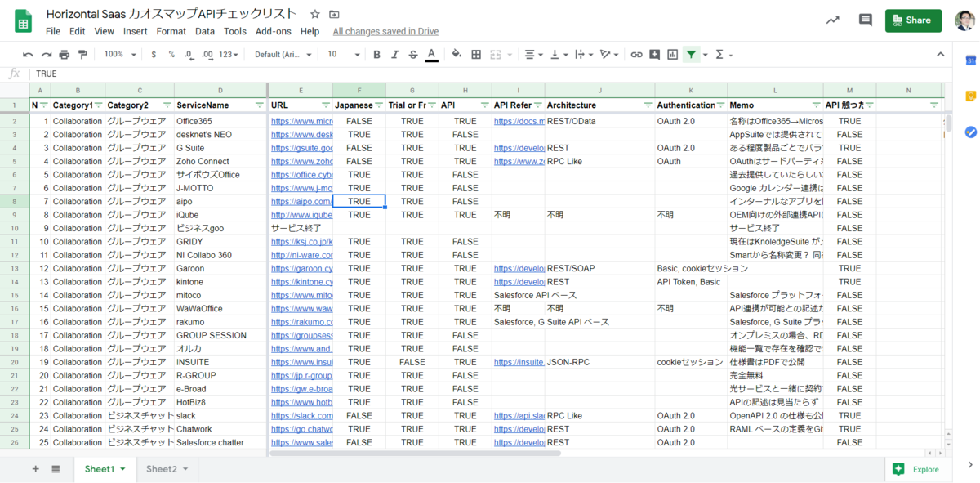This screenshot has width=980, height=483.
Task: Toggle italic formatting
Action: (394, 55)
